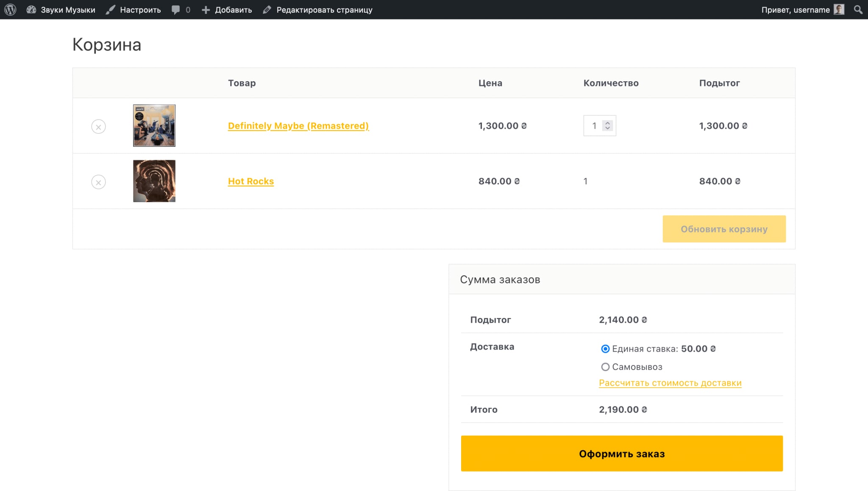The height and width of the screenshot is (491, 868).
Task: Click the Корзина page heading
Action: click(107, 44)
